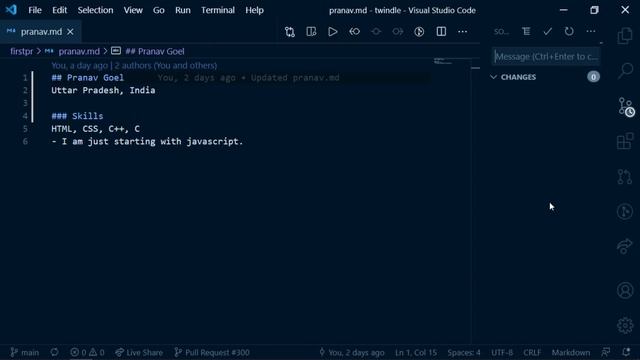Open markdown preview to the side

(311, 32)
